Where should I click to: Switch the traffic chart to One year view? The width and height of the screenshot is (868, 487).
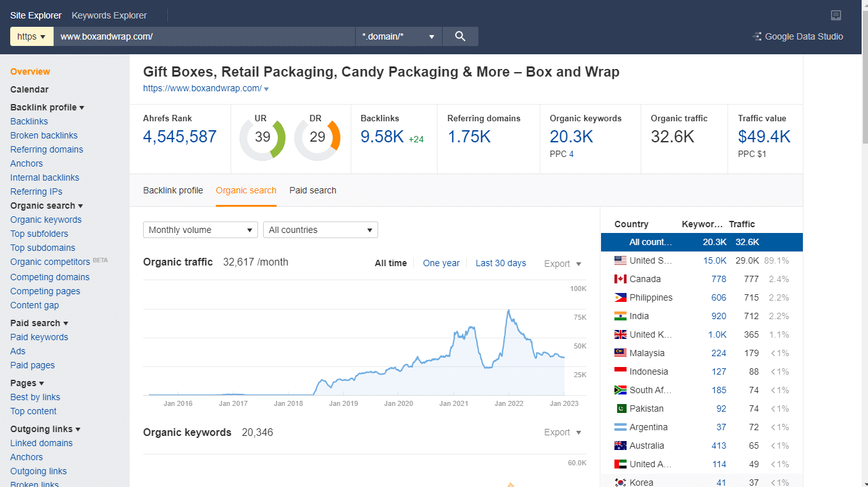pos(441,263)
